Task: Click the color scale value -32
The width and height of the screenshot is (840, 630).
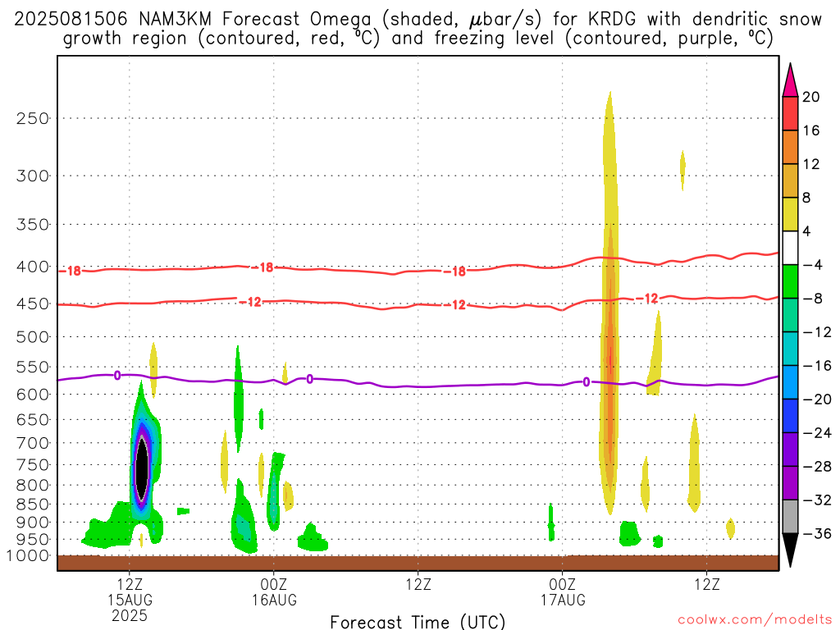Action: (x=817, y=500)
